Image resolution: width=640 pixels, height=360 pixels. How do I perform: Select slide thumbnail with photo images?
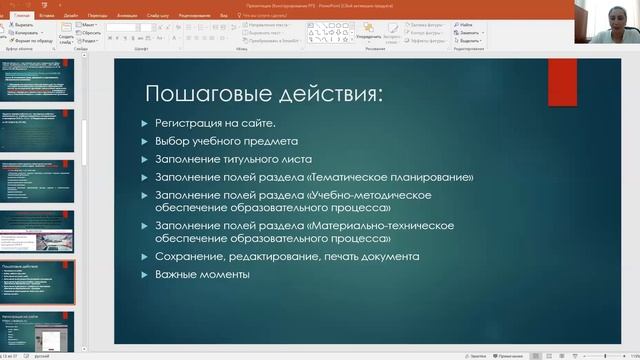[x=37, y=232]
